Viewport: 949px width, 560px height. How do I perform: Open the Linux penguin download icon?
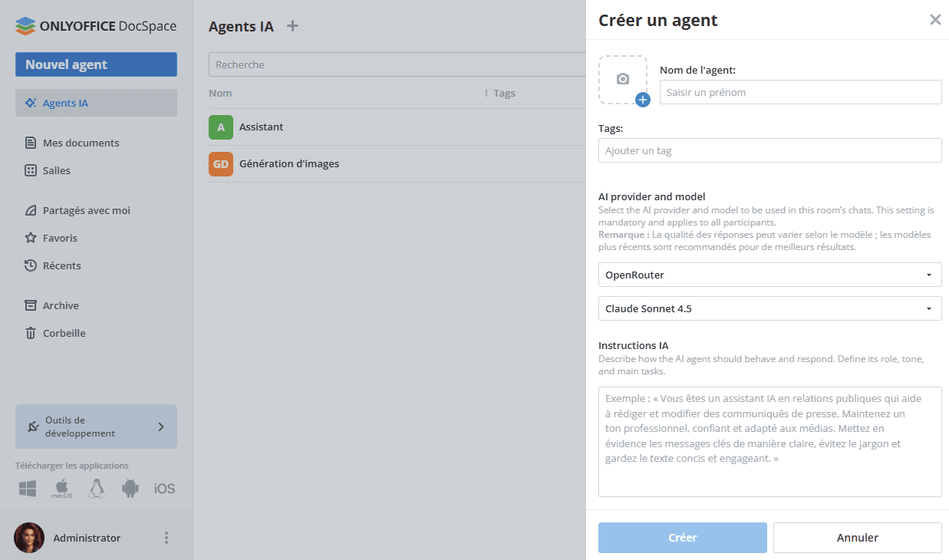[x=97, y=489]
